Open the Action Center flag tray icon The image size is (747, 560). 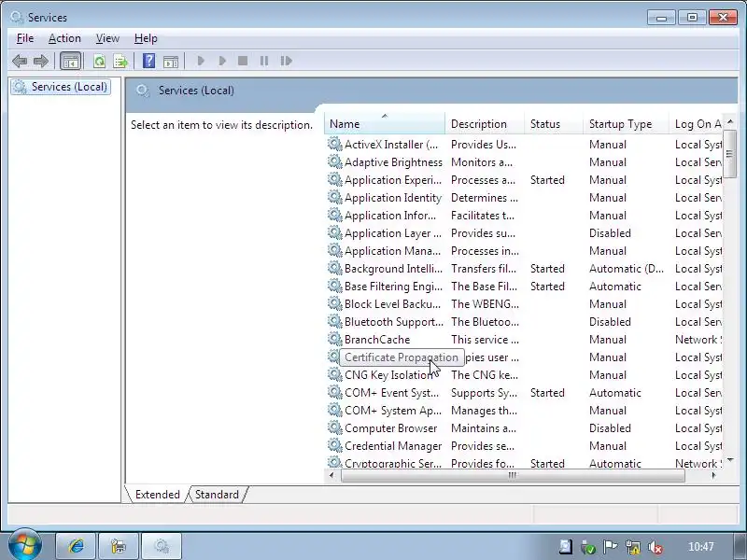pos(610,547)
